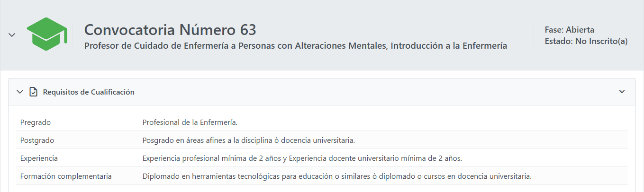
Task: Click the Fase: Abierta status text
Action: (x=569, y=30)
